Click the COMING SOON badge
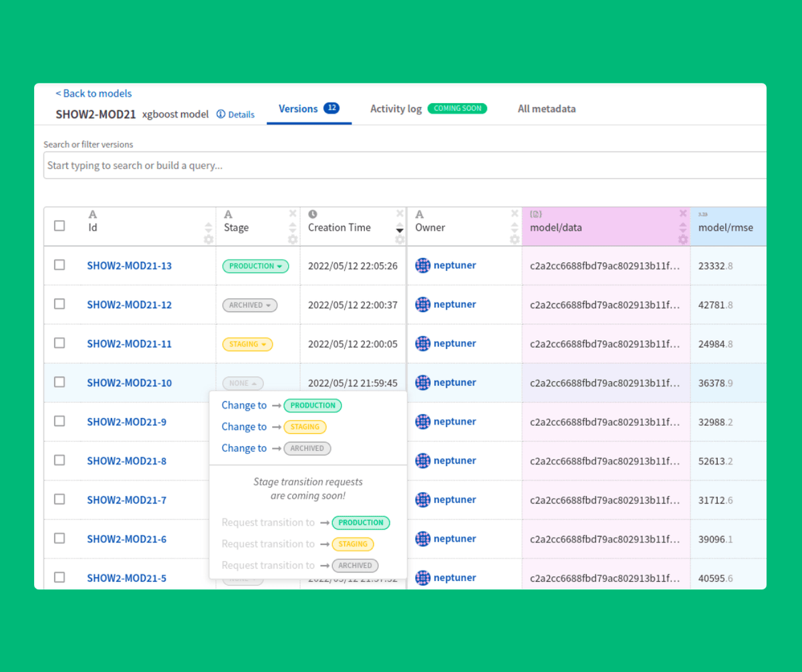 (458, 108)
